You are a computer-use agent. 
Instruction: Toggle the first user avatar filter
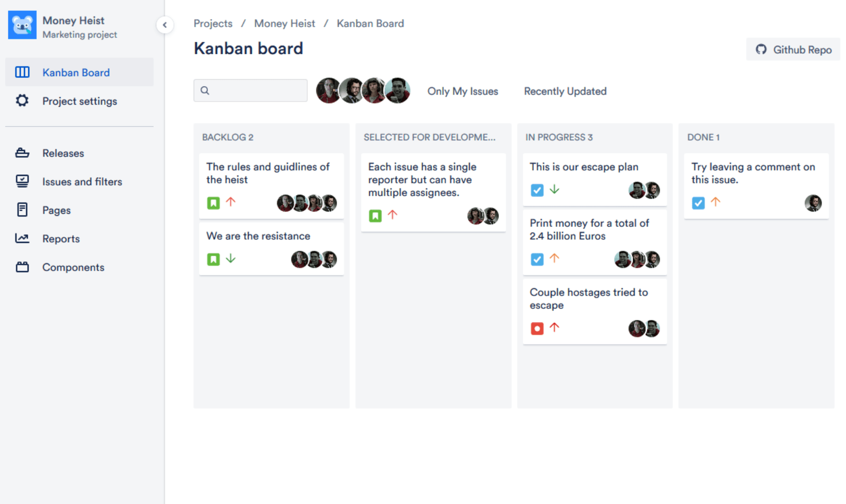(x=329, y=90)
